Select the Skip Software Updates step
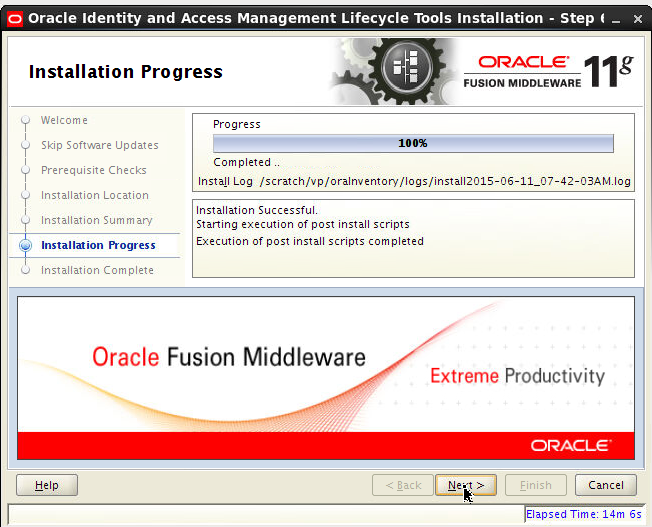 click(x=100, y=145)
